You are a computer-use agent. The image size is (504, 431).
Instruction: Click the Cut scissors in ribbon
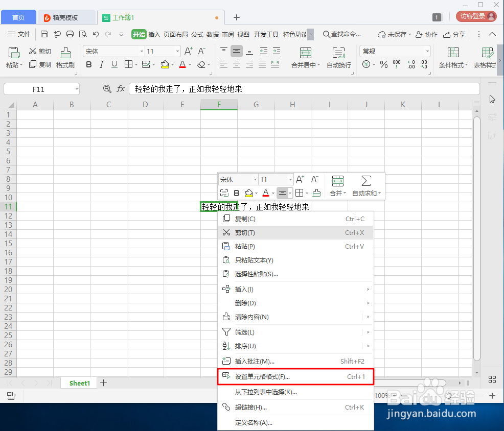[33, 51]
